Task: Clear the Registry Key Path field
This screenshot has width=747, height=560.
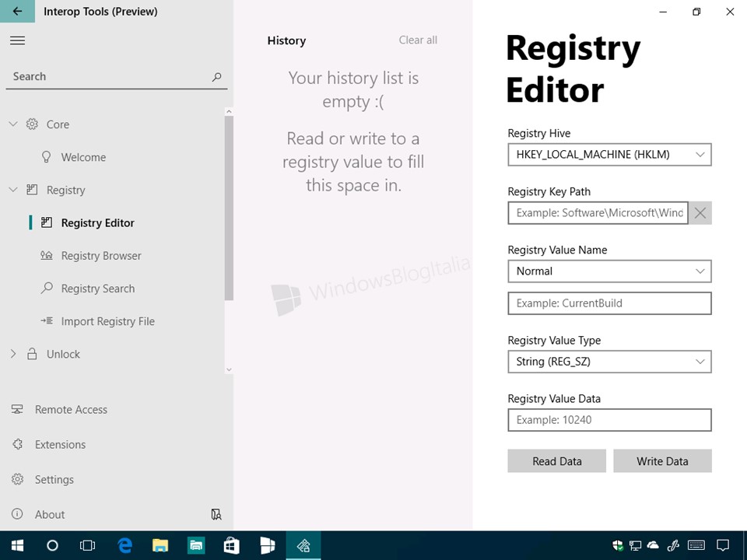Action: pos(700,213)
